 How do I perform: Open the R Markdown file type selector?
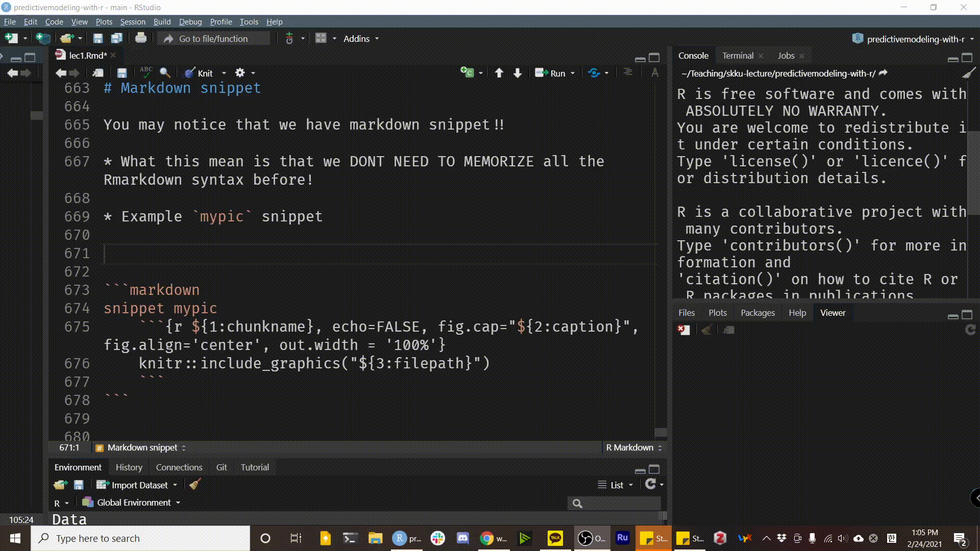click(x=634, y=447)
